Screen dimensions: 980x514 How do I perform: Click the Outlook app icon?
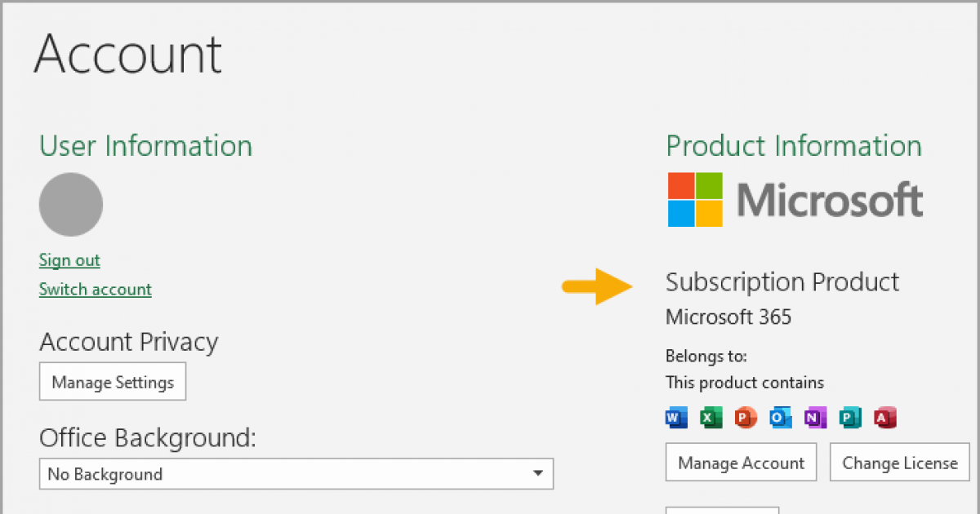(781, 418)
